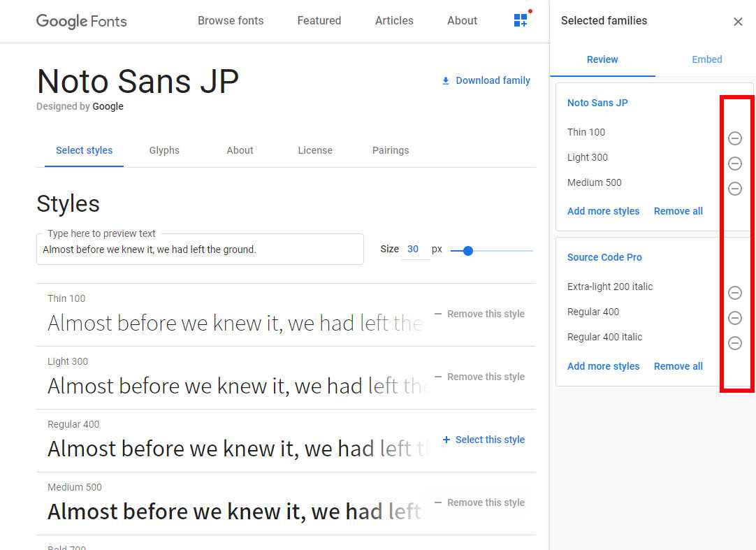This screenshot has width=756, height=550.
Task: Click Download family link
Action: (486, 80)
